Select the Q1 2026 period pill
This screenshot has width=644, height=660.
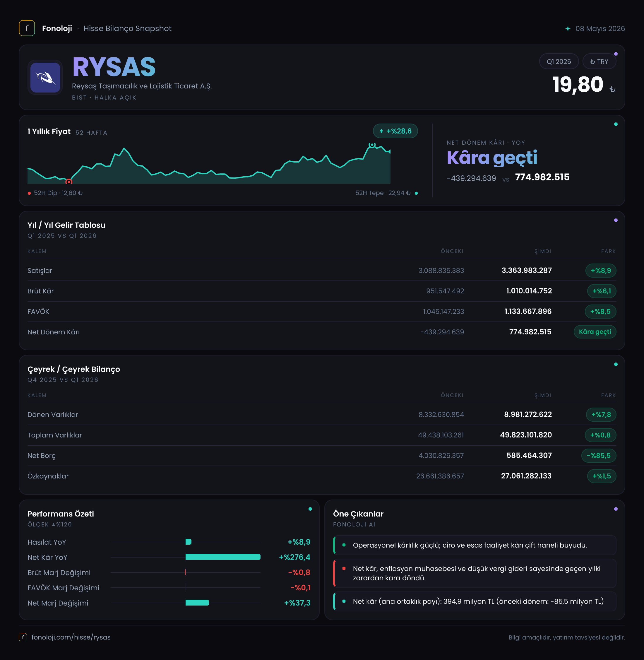(x=559, y=61)
